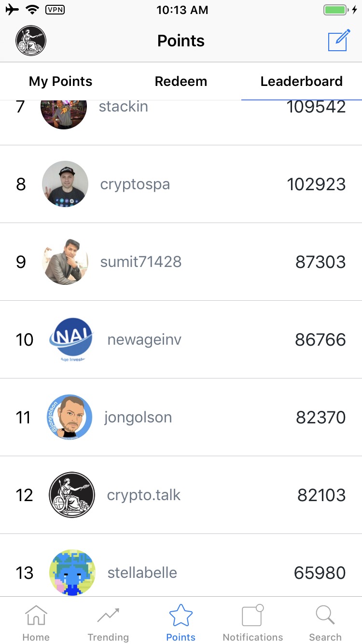This screenshot has width=362, height=644.
Task: Open cryptospa's profile picture
Action: (65, 184)
